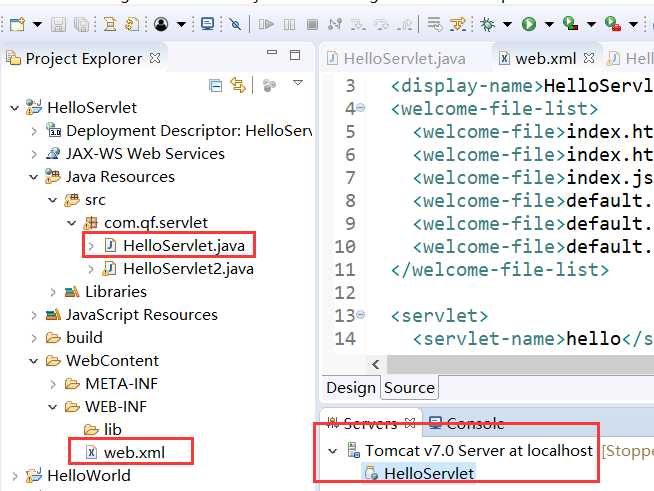Expand the Deployment Descriptor node
The image size is (654, 491).
click(34, 131)
